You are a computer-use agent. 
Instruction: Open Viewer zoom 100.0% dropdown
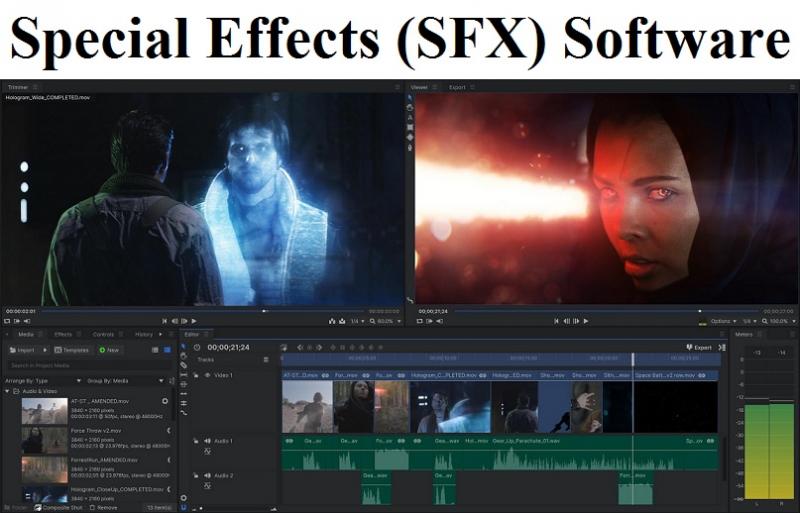click(779, 321)
